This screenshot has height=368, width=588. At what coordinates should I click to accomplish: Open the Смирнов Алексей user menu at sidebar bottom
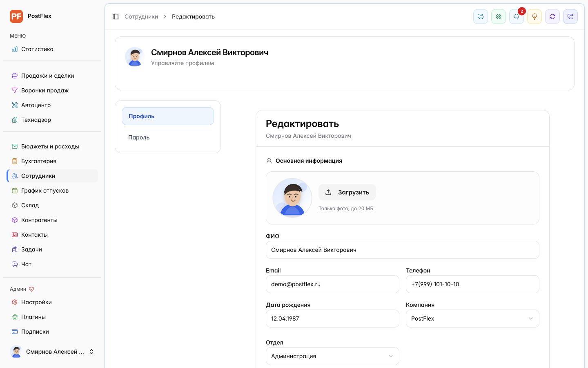tap(52, 352)
